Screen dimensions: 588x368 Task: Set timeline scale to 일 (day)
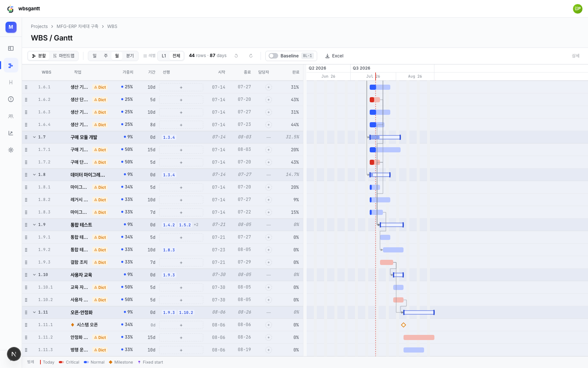[x=94, y=56]
